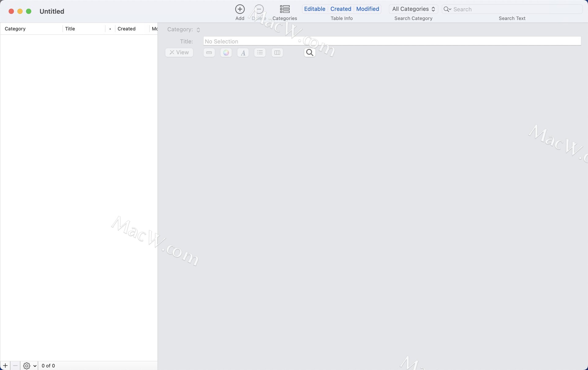Click the table columns icon
This screenshot has height=370, width=588.
pos(277,53)
